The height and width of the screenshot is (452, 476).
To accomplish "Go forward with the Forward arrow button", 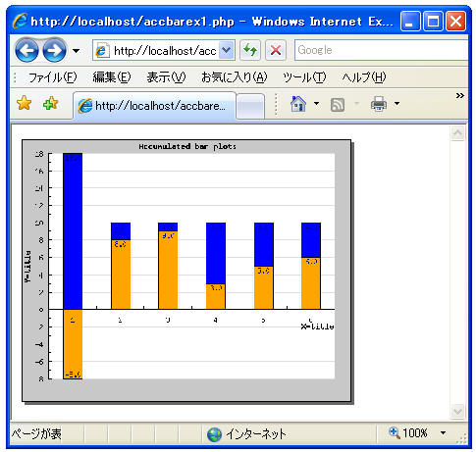I will tap(54, 51).
